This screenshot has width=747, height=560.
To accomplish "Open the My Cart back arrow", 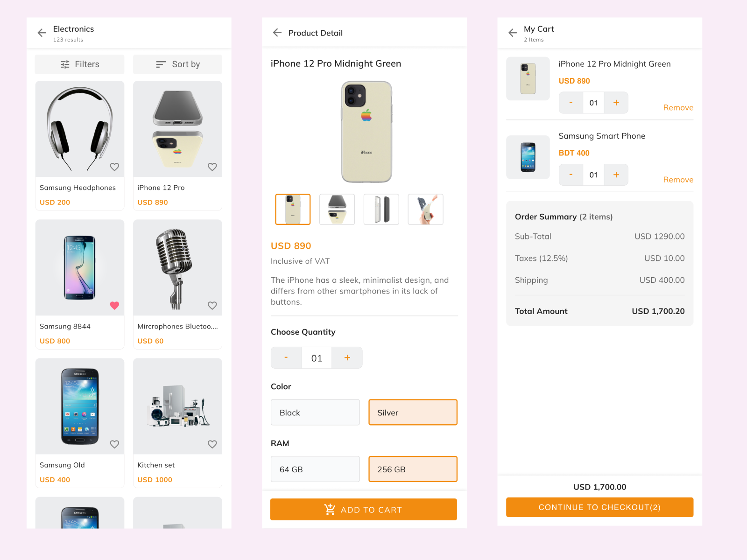I will click(x=512, y=33).
